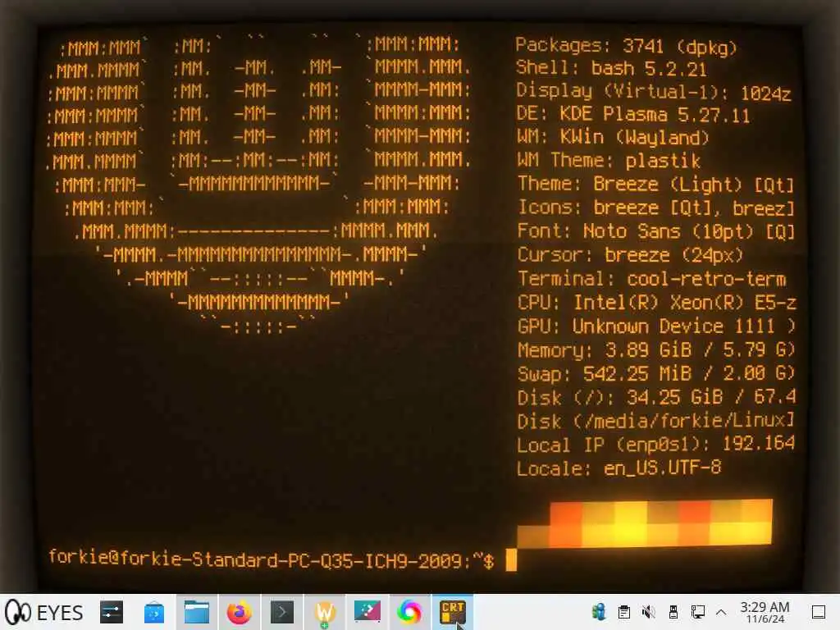This screenshot has width=840, height=630.
Task: Click the muted volume tray icon
Action: point(648,612)
